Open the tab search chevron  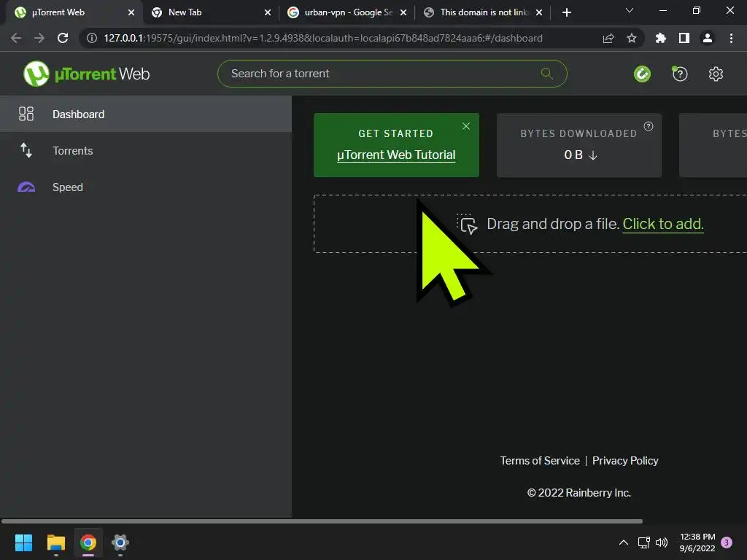click(630, 10)
